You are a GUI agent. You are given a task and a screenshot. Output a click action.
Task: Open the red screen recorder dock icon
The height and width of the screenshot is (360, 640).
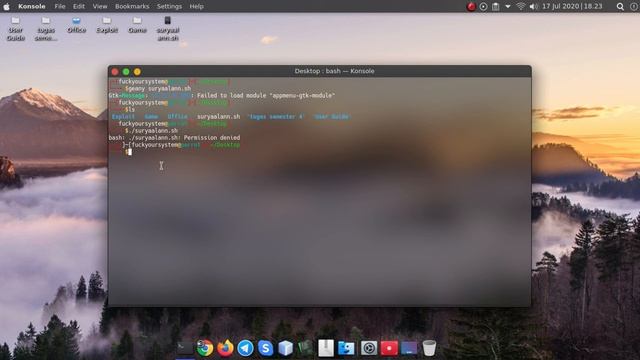click(389, 348)
